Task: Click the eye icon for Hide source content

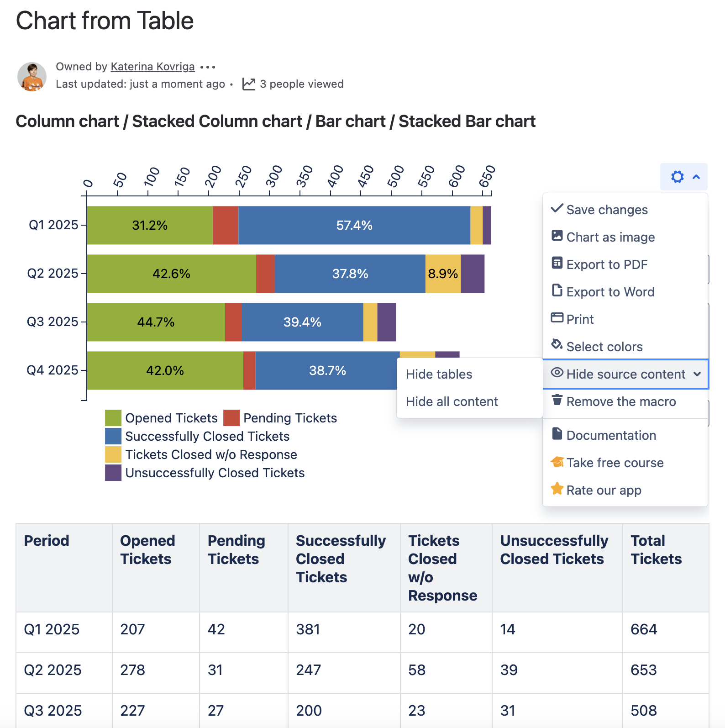Action: 557,373
